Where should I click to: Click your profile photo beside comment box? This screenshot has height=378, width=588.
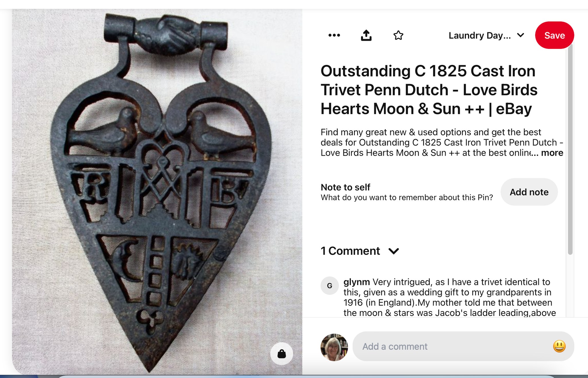334,347
